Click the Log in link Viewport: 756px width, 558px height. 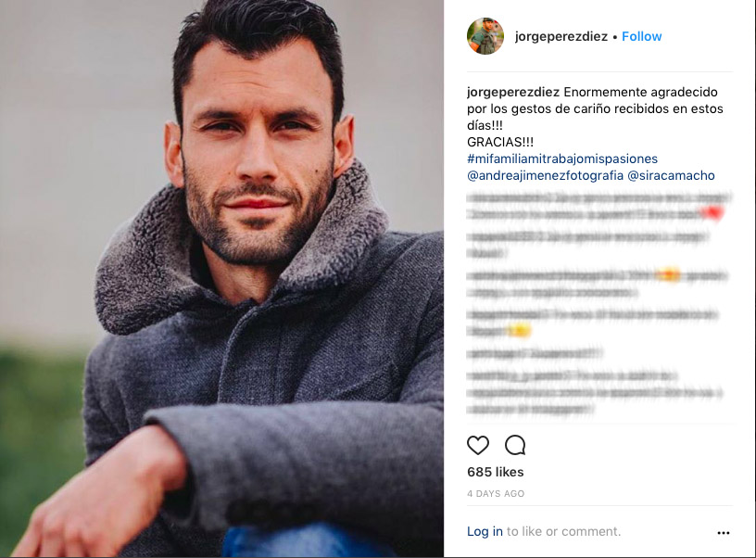[485, 531]
